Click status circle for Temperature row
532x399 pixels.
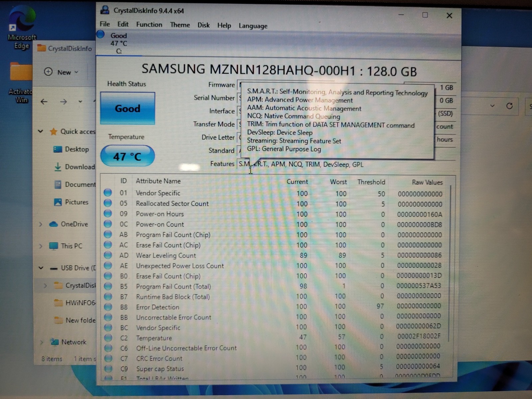pyautogui.click(x=108, y=337)
